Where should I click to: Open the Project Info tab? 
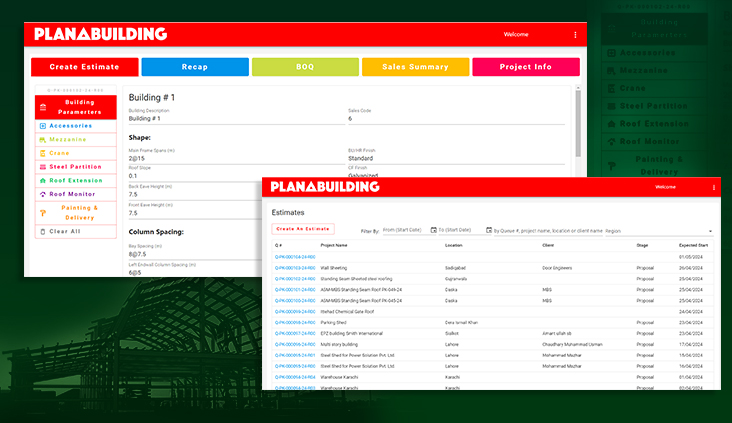tap(526, 67)
